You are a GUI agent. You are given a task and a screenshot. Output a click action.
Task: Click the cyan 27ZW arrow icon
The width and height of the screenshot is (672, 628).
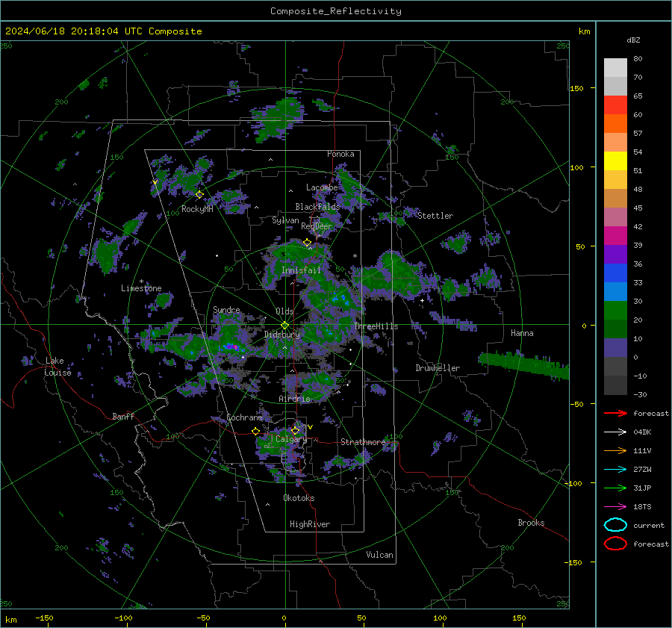(615, 470)
